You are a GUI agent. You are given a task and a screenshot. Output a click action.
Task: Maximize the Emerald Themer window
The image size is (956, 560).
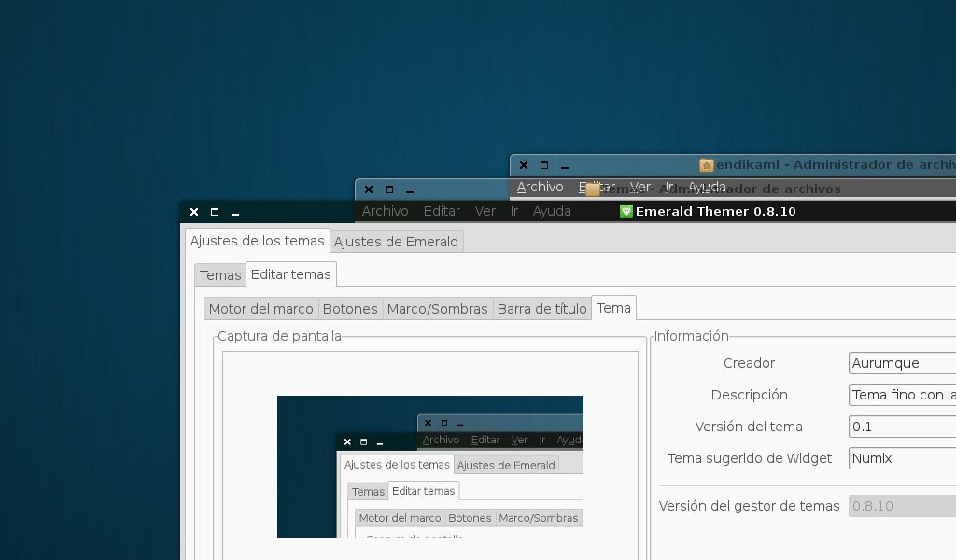(x=215, y=212)
